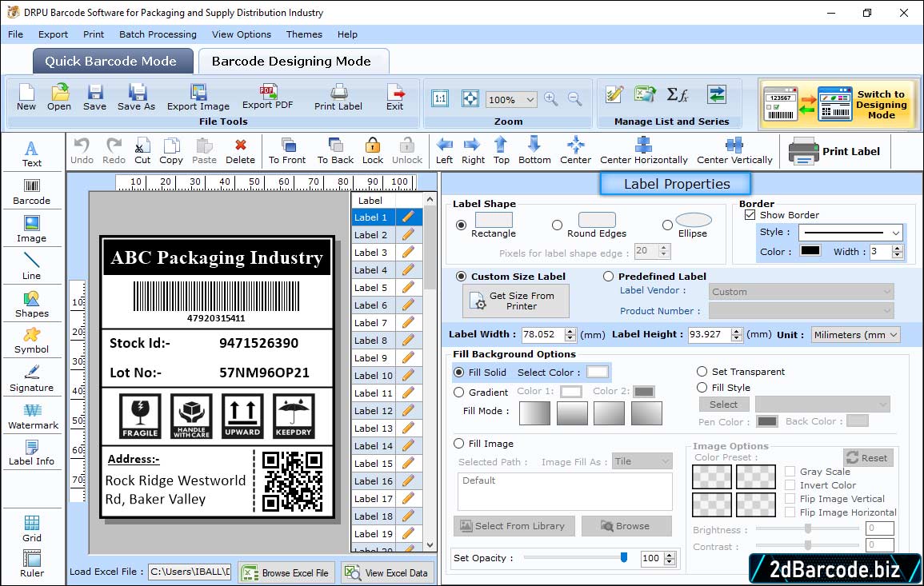Open the Themes menu
The image size is (924, 586).
pyautogui.click(x=304, y=34)
